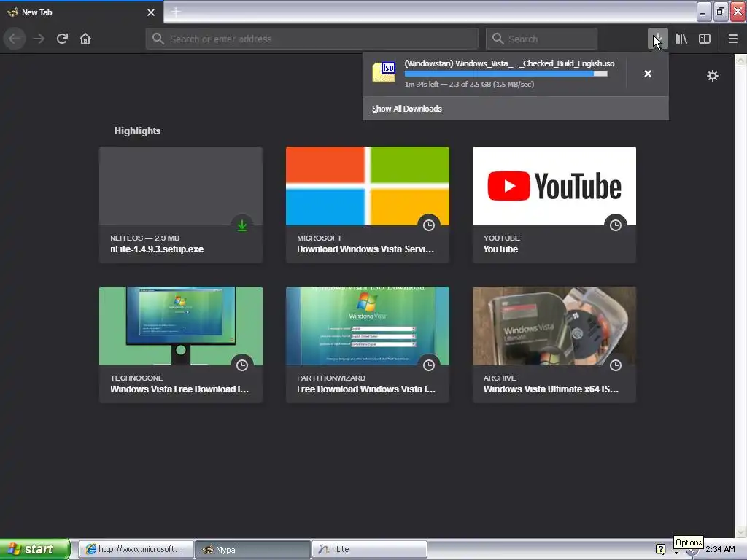
Task: Click history clock icon on PartitionWizard card
Action: coord(429,365)
